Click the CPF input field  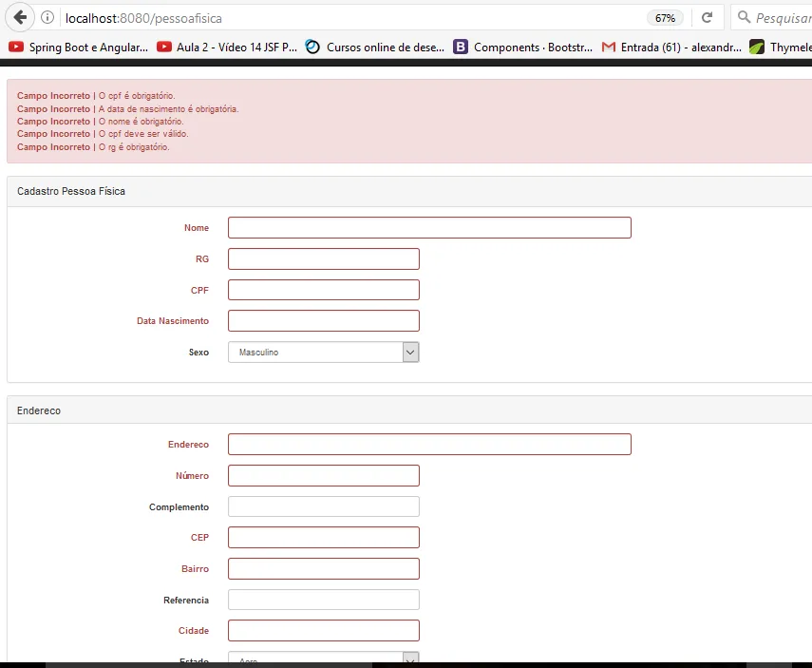(x=324, y=290)
